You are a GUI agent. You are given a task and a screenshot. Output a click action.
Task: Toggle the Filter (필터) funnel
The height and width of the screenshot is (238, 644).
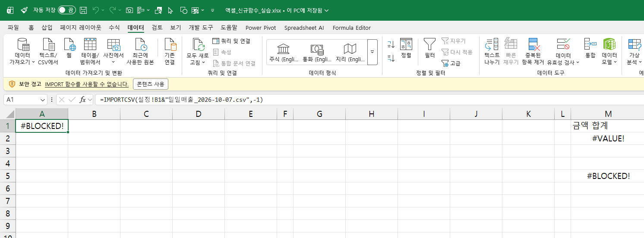pyautogui.click(x=429, y=48)
